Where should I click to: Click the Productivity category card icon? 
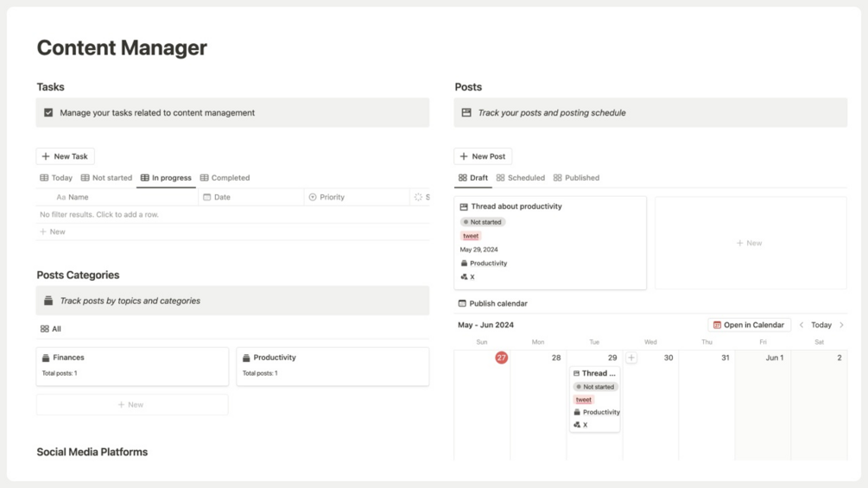246,358
